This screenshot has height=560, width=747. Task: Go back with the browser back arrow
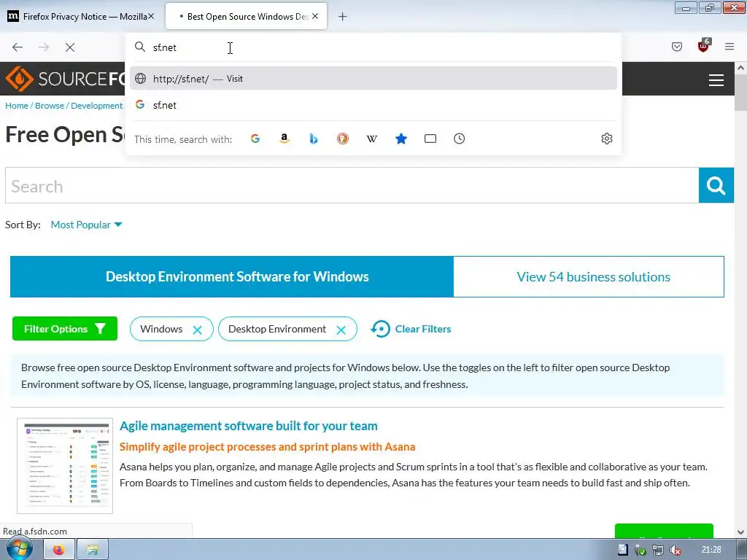[18, 47]
